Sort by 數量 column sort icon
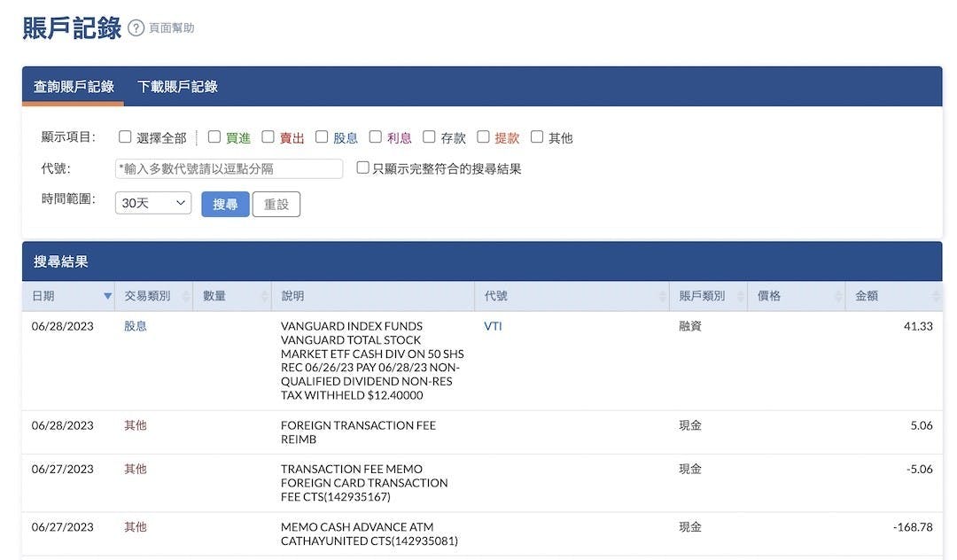This screenshot has height=560, width=957. tap(264, 297)
